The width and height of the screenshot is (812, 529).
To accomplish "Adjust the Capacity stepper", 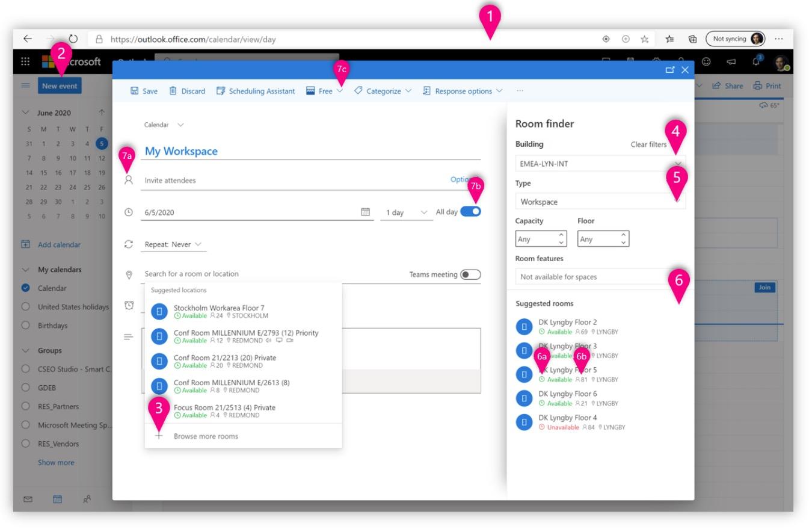I will 562,239.
